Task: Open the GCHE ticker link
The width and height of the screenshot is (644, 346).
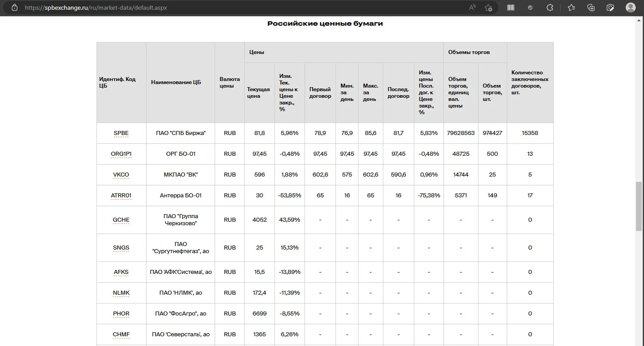Action: pos(121,219)
